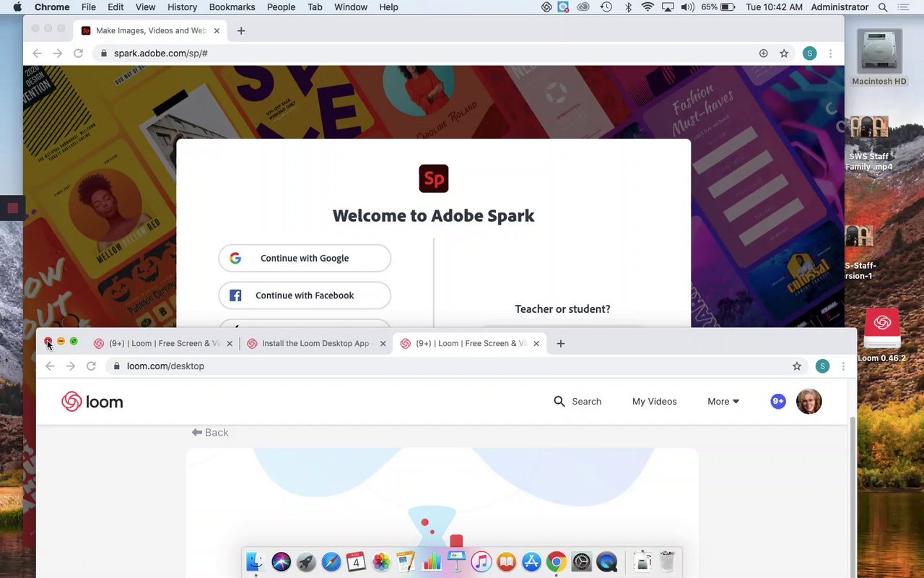Open Finder from the dock

coord(256,561)
